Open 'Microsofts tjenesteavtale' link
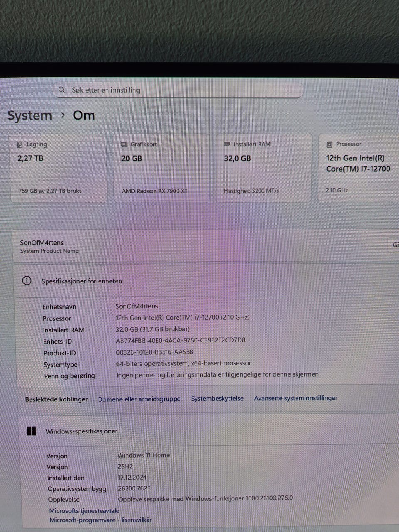The height and width of the screenshot is (532, 399). [84, 511]
